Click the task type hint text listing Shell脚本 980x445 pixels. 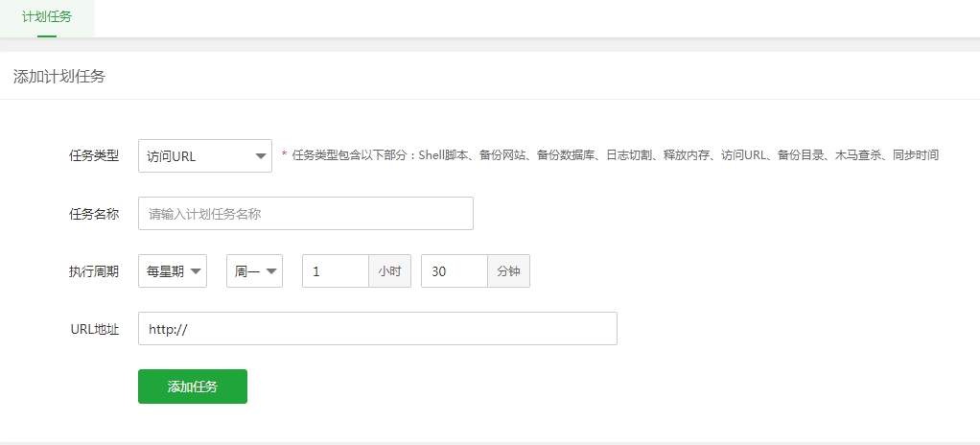pyautogui.click(x=615, y=155)
